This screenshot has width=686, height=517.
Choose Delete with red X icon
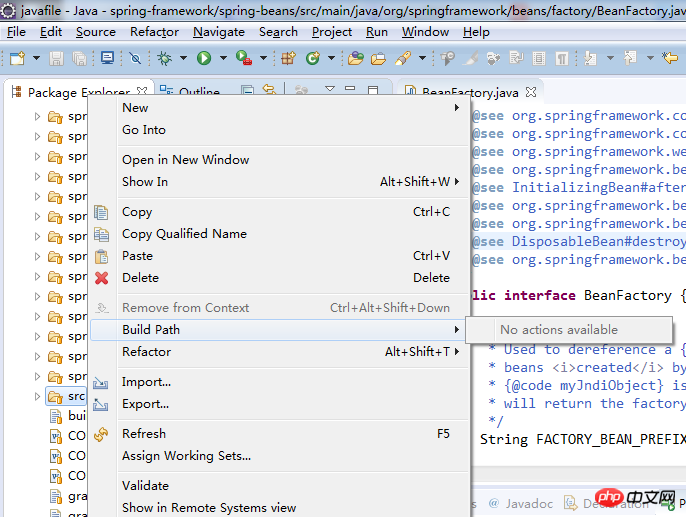point(280,277)
